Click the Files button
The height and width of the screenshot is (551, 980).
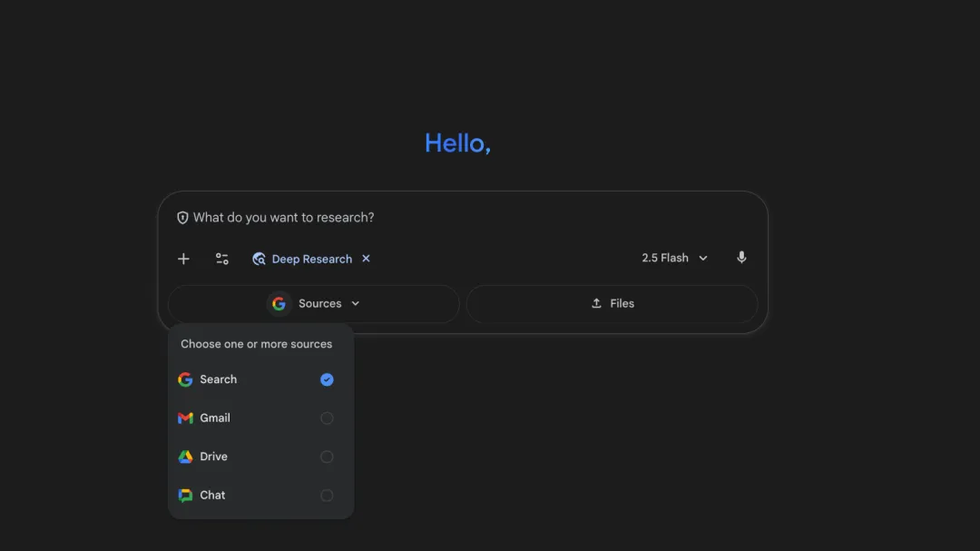(x=612, y=303)
